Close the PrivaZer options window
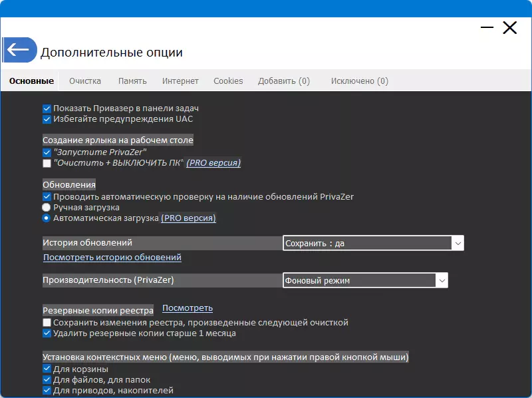This screenshot has width=532, height=398. [x=509, y=27]
